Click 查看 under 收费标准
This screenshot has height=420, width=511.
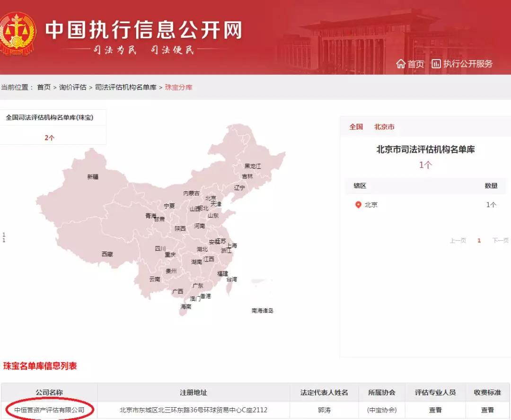487,410
